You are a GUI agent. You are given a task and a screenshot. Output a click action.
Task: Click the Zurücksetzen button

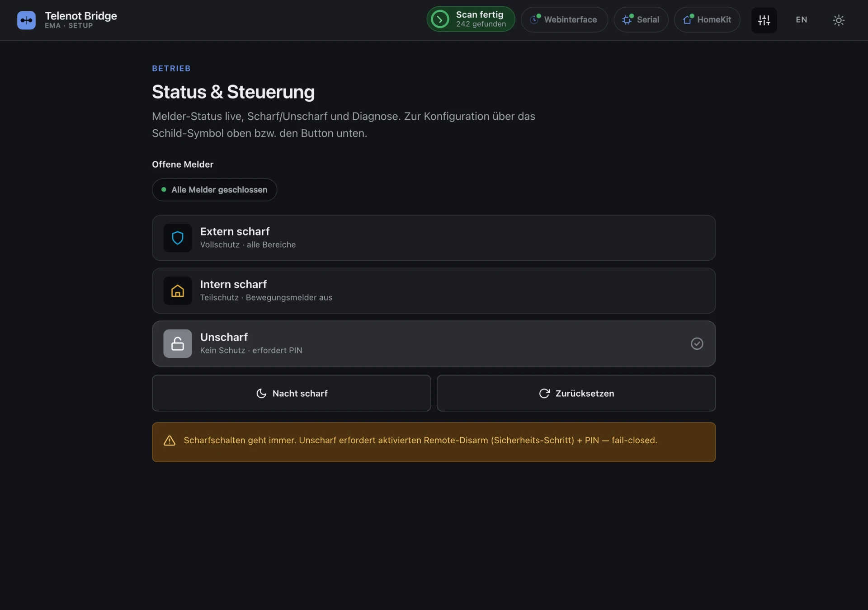(x=576, y=393)
